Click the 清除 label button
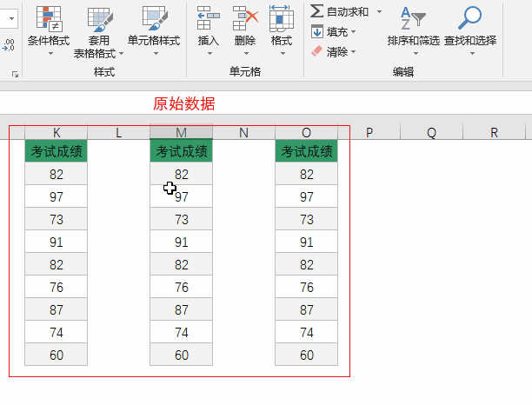 (x=337, y=52)
